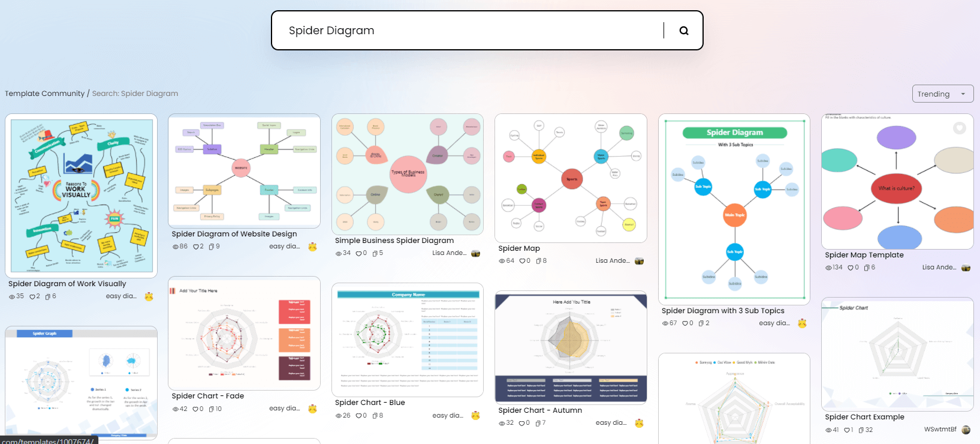Click copy icon of Spider Map card
The image size is (980, 444).
tap(538, 261)
